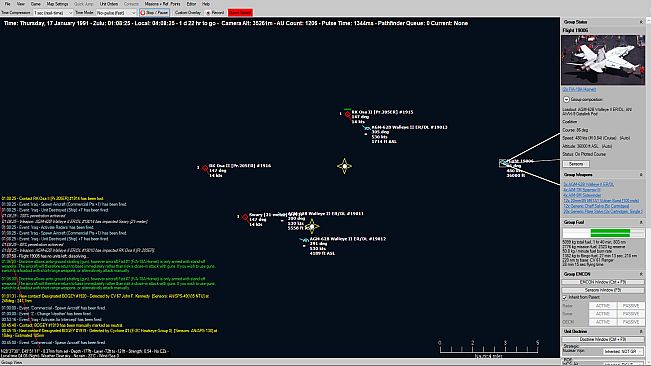Set Sonar EMCON to PASSIVE
Viewport: 651px width, 366px height.
coord(630,314)
